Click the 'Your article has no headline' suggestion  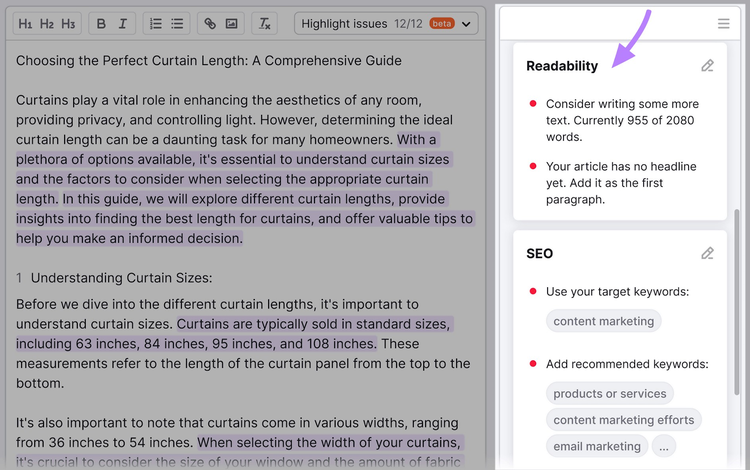tap(621, 183)
